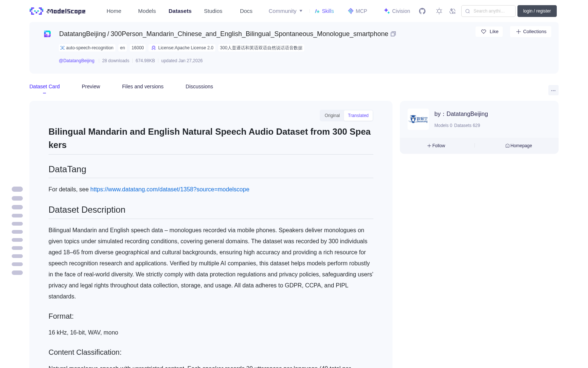Click inside the Search anything field
The image size is (588, 368).
pyautogui.click(x=488, y=11)
